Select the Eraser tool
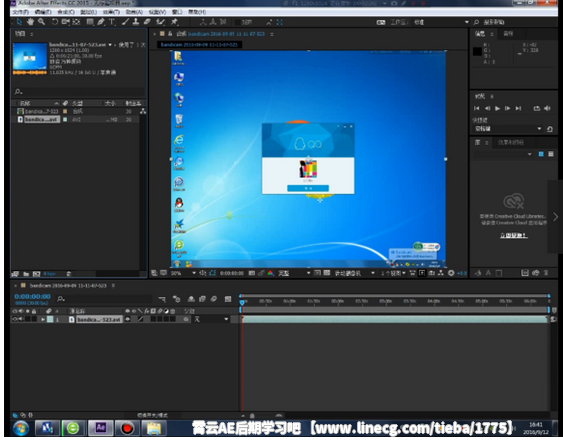 (147, 22)
